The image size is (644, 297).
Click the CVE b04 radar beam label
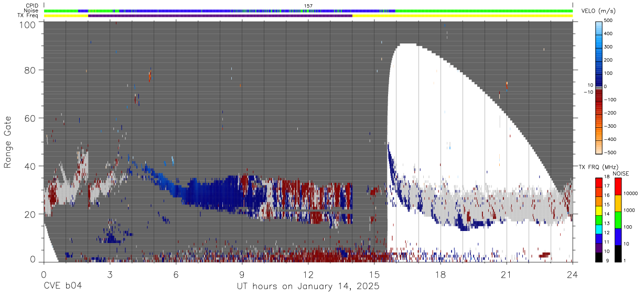(62, 286)
